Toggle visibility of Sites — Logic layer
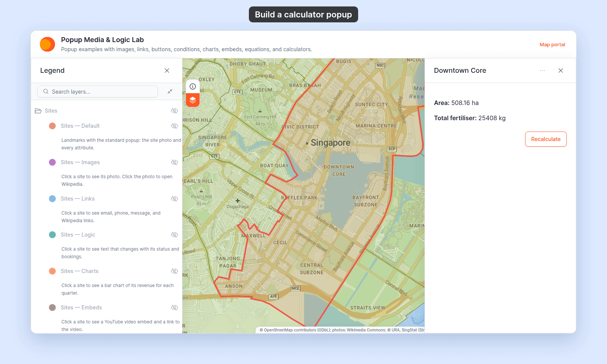The width and height of the screenshot is (607, 364). (x=175, y=235)
